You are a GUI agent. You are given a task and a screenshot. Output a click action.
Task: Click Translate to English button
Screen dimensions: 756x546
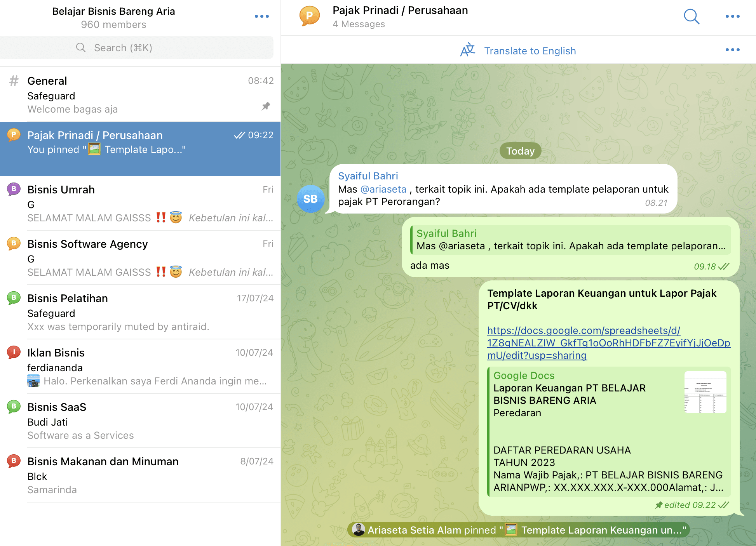(530, 51)
